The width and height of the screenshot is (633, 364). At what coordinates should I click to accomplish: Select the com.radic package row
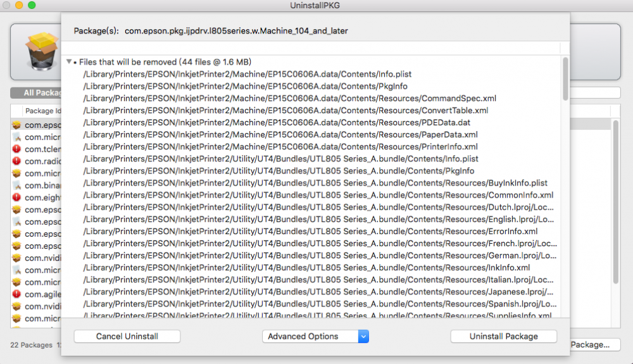36,161
